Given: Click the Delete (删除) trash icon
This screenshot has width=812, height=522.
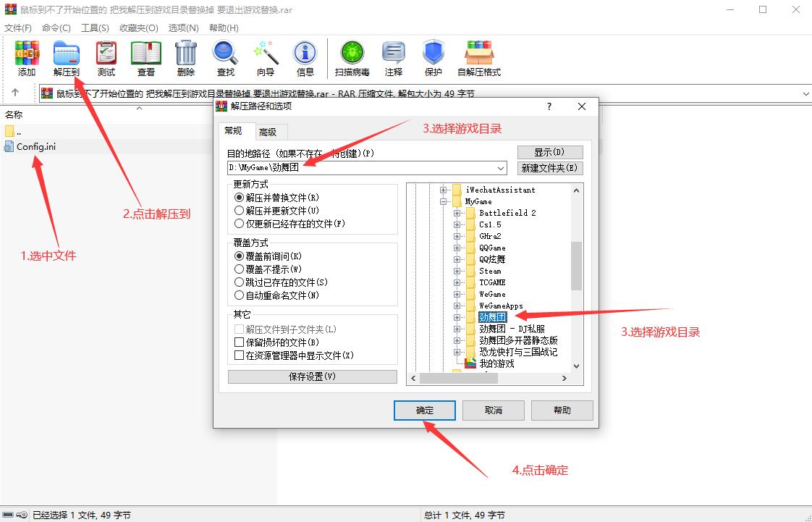Looking at the screenshot, I should (x=186, y=58).
